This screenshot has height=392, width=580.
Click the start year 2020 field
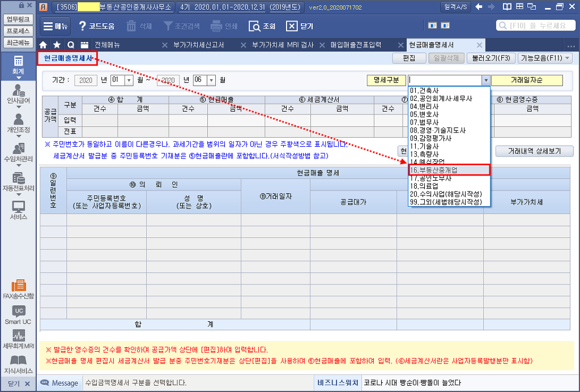tap(86, 80)
